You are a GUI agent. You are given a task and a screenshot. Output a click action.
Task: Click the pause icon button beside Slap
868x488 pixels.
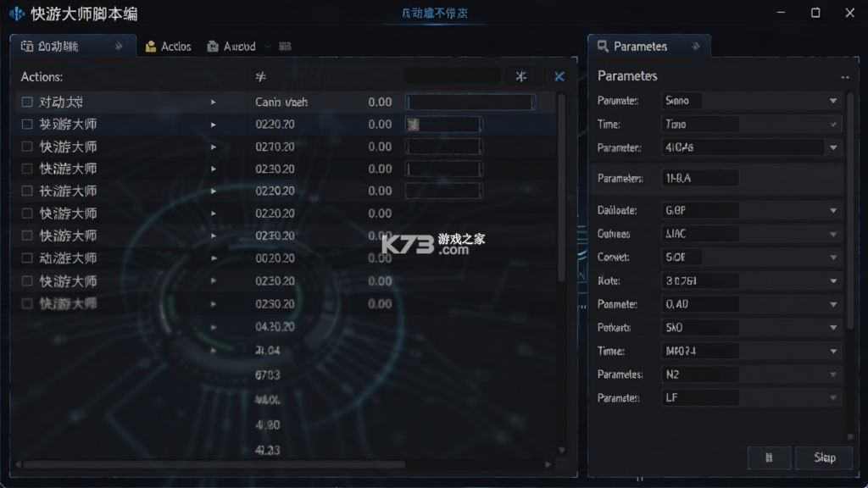(x=769, y=457)
